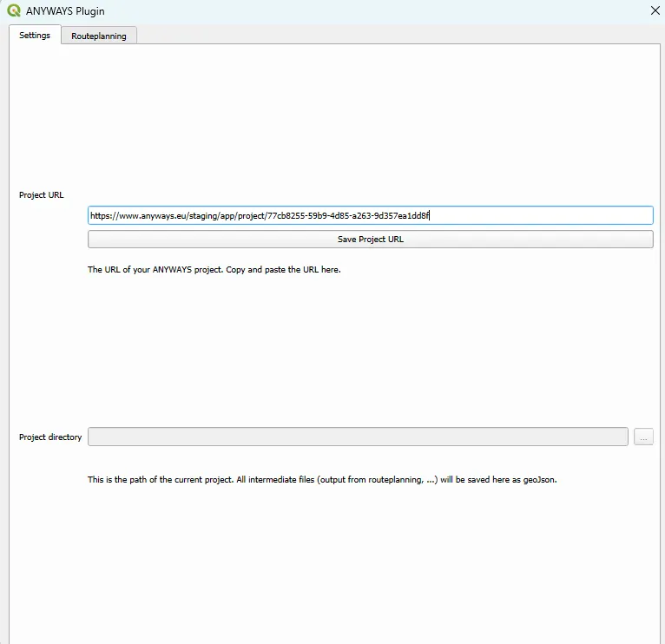Switch to the Routeplanning tab
The image size is (665, 644).
coord(99,36)
